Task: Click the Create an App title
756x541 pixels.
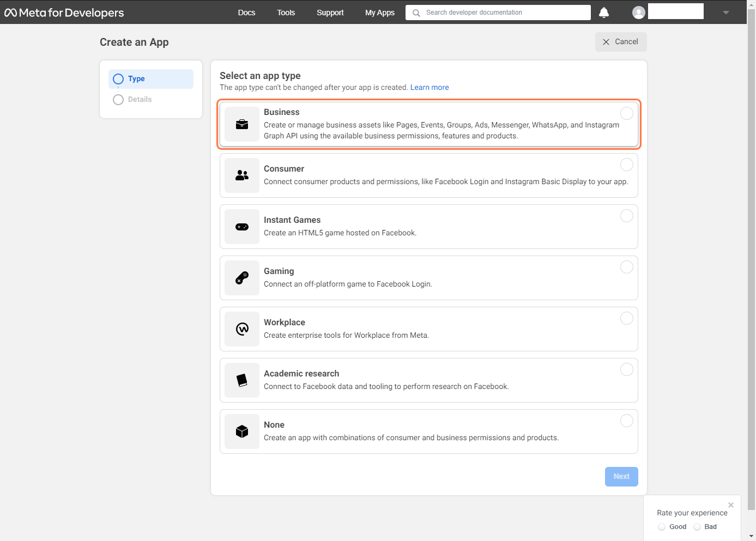Action: click(134, 42)
